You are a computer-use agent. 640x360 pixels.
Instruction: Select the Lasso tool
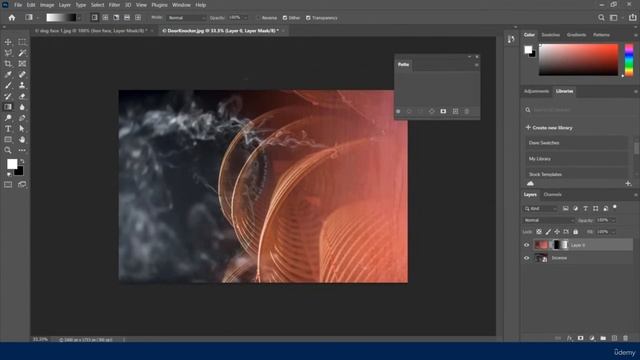(x=8, y=53)
